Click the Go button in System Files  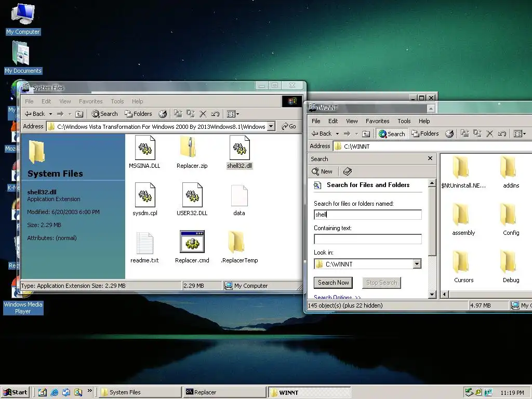[289, 127]
